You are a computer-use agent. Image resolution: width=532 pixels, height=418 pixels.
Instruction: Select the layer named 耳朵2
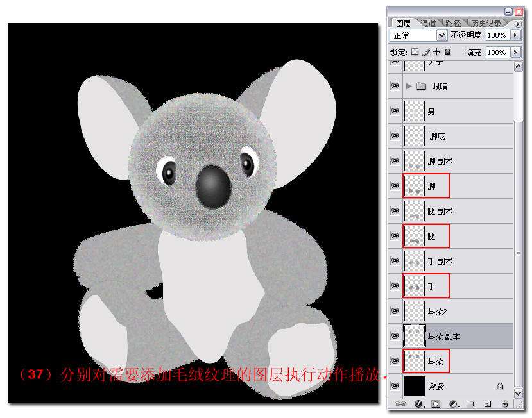click(437, 311)
